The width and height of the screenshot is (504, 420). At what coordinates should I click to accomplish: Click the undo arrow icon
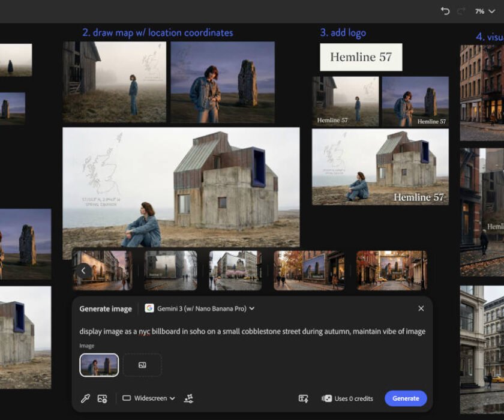tap(445, 11)
